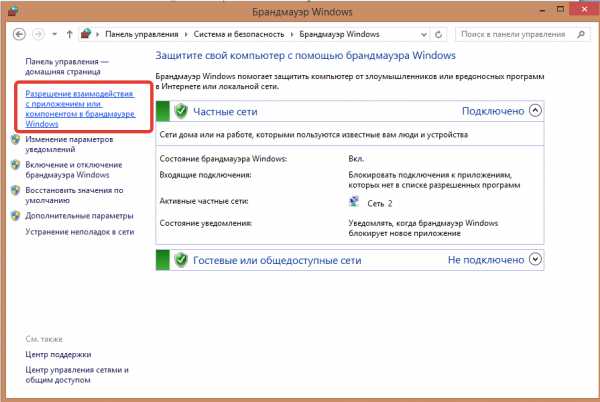Open 'Центр управления сетями и общим доступом'
This screenshot has height=402, width=600.
tap(77, 375)
